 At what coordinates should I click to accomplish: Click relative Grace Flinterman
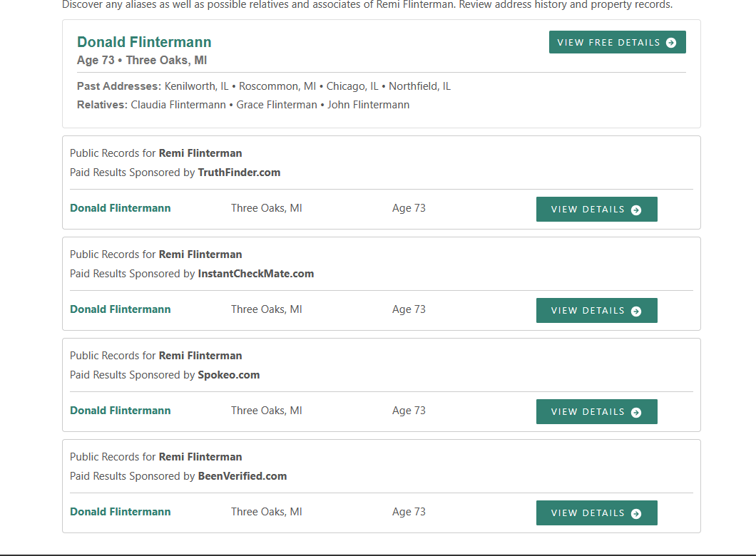pos(277,105)
